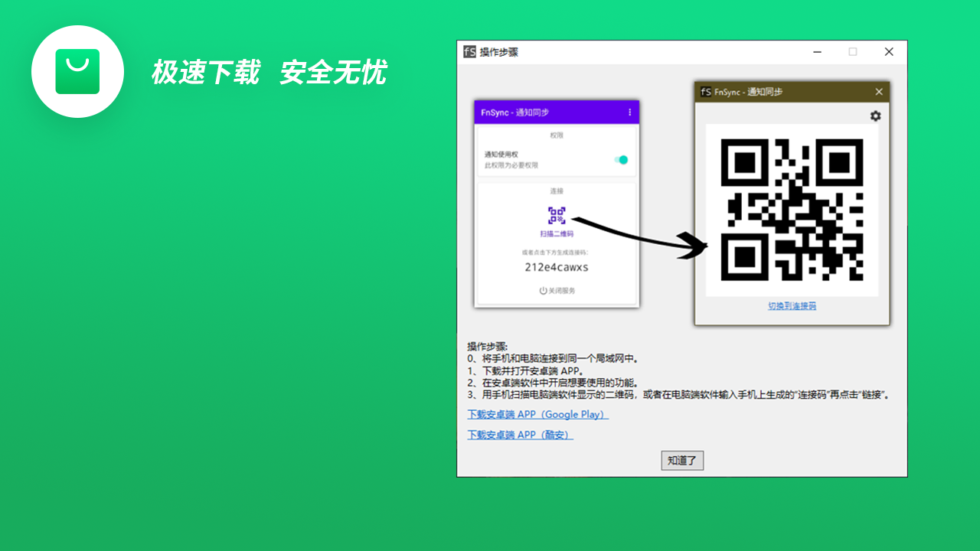Open 下载安卓端 APP (酷安) link
This screenshot has height=551, width=980.
point(521,435)
